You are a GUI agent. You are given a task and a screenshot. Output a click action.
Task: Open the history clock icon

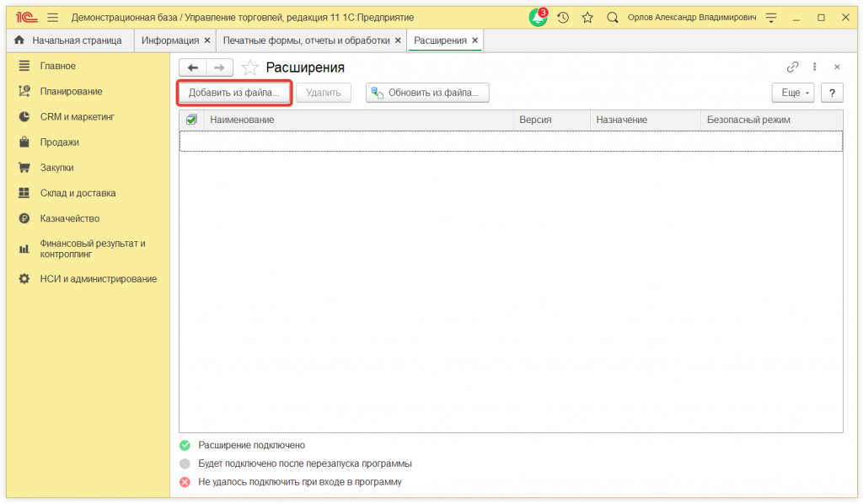(563, 18)
